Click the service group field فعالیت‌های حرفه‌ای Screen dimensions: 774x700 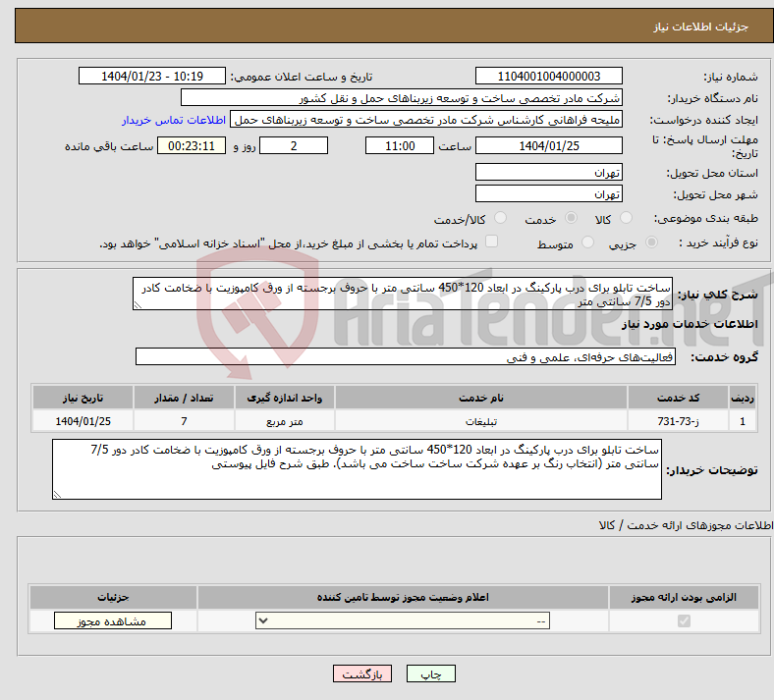click(406, 356)
